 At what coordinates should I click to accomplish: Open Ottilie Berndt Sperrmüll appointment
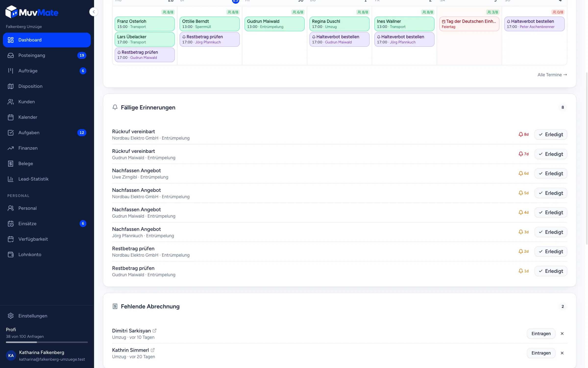[209, 24]
